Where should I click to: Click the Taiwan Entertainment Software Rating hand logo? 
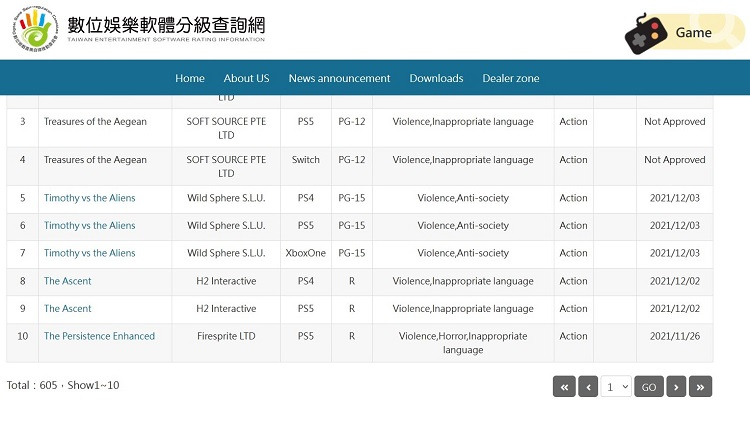pyautogui.click(x=35, y=30)
